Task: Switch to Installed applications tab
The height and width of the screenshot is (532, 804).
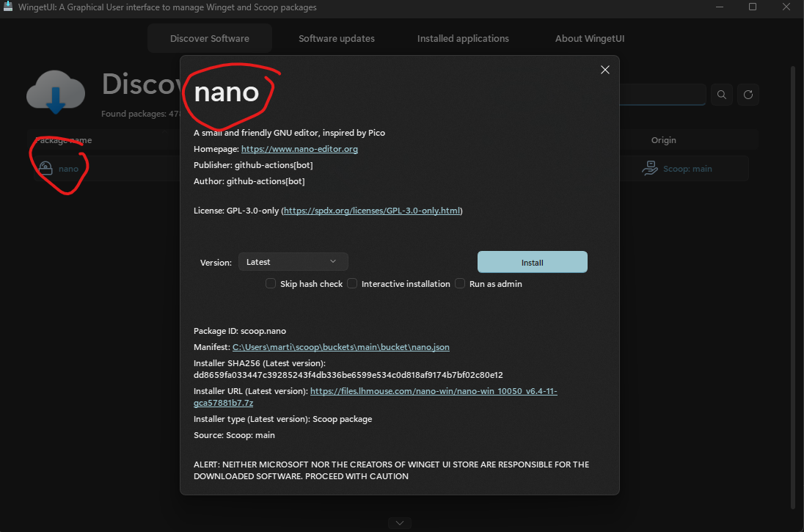Action: point(463,38)
